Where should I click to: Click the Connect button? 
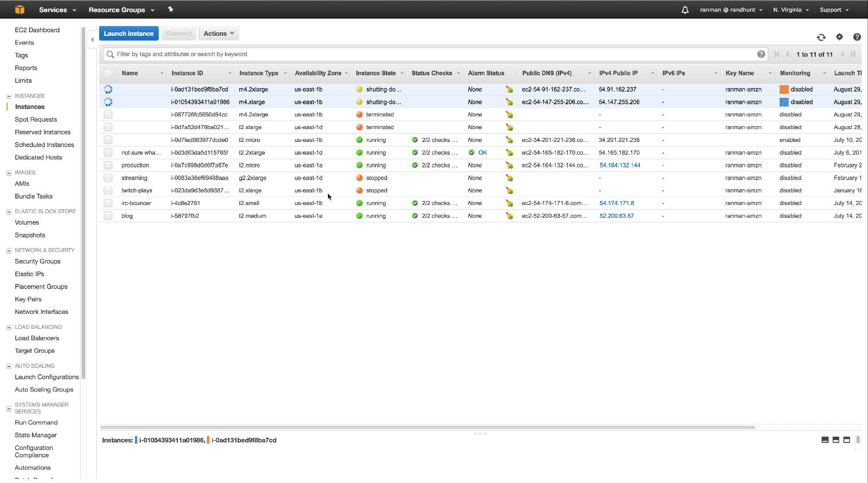click(x=178, y=34)
